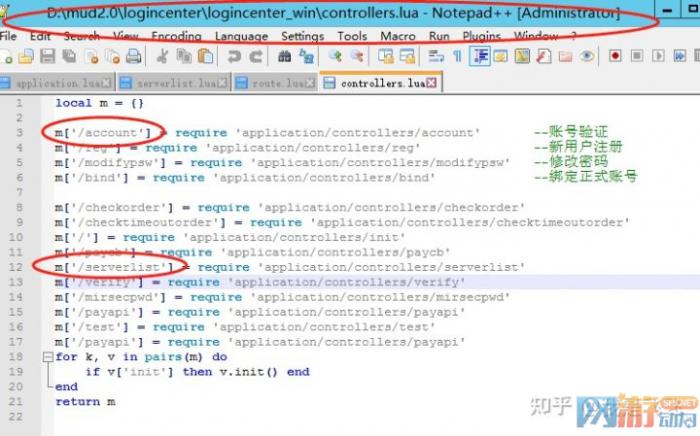Toggle show all characters pilcrow button
Screen dimensions: 700x436
456,57
